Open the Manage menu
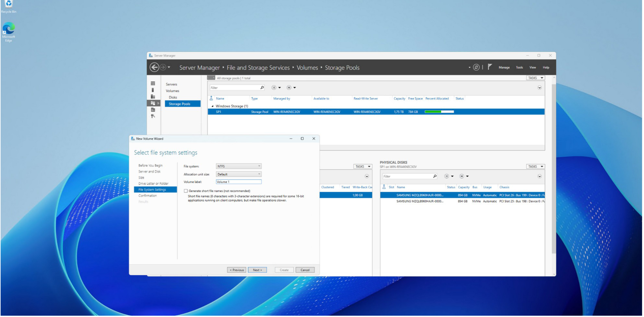The image size is (644, 317). pyautogui.click(x=504, y=68)
